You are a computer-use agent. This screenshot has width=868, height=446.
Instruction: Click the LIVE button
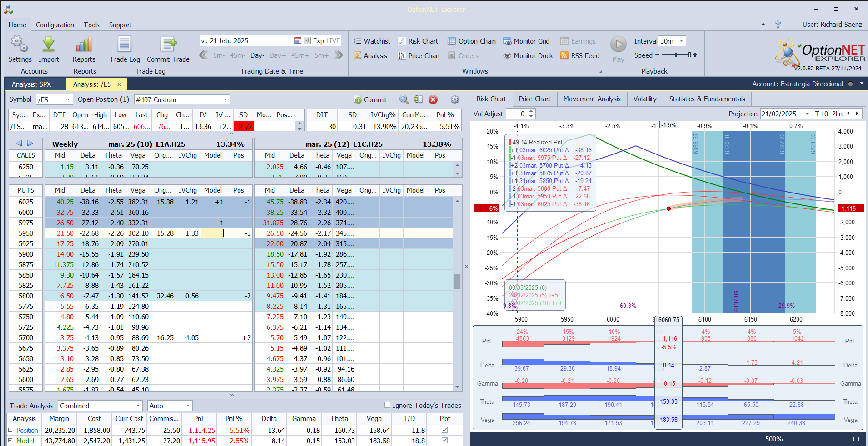[x=333, y=41]
